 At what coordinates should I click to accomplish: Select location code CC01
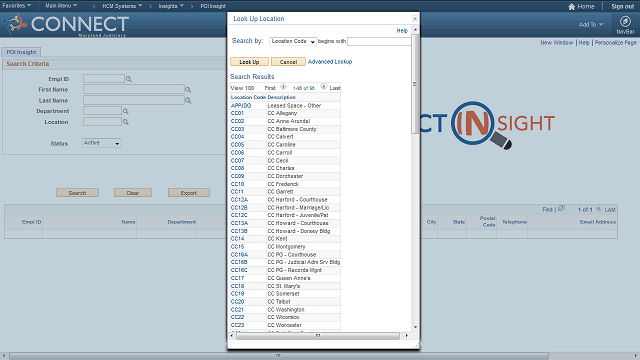tap(237, 113)
